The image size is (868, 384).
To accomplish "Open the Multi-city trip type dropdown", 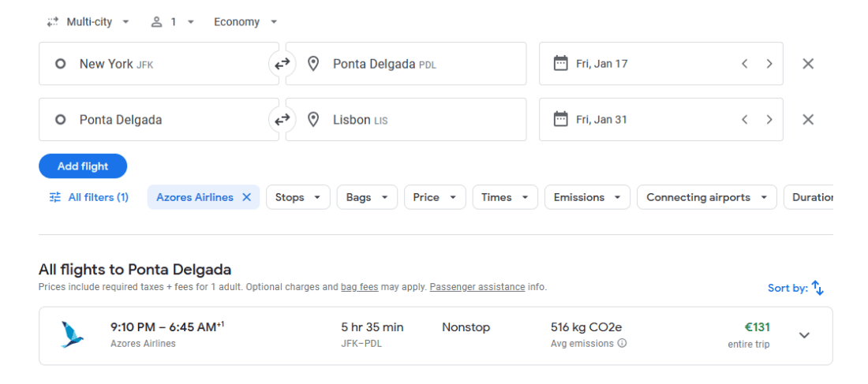I will coord(88,22).
